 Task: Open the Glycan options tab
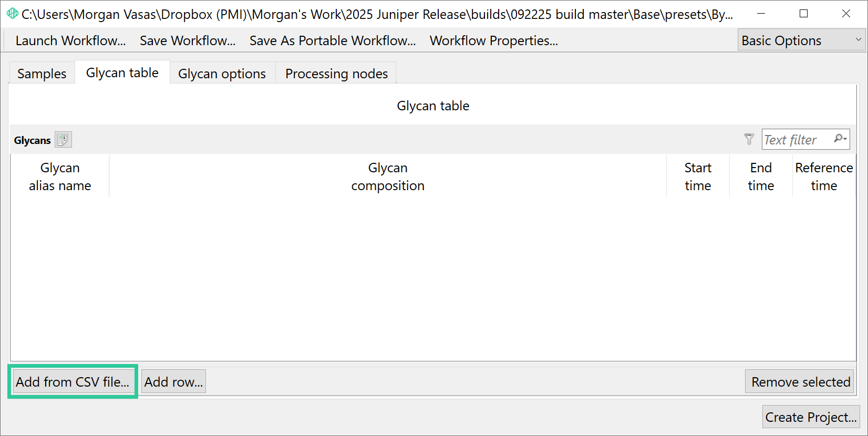click(x=222, y=74)
